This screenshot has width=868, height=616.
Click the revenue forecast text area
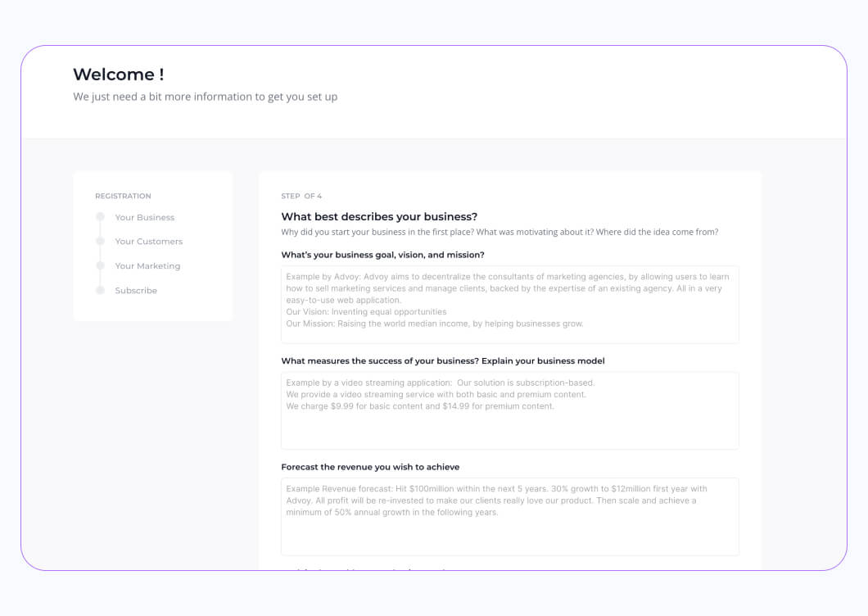[510, 517]
